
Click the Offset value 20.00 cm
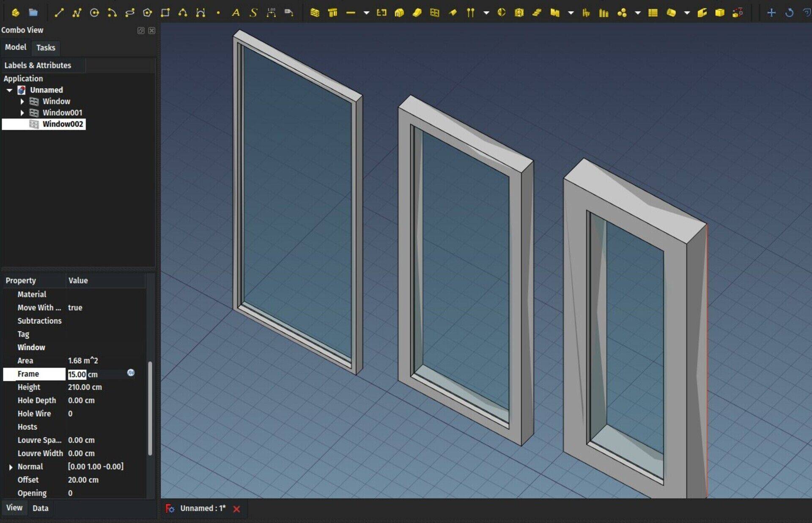83,480
